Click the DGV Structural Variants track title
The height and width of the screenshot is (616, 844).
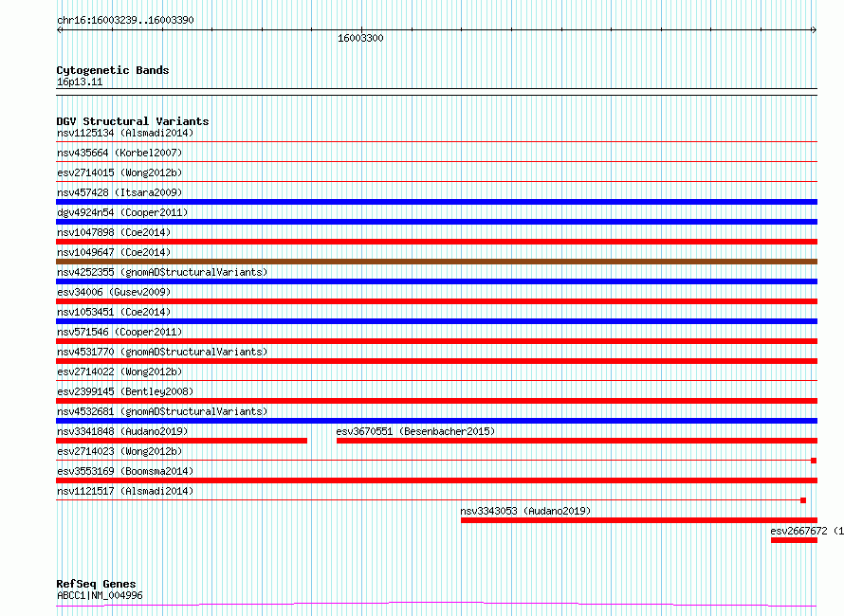[x=133, y=121]
